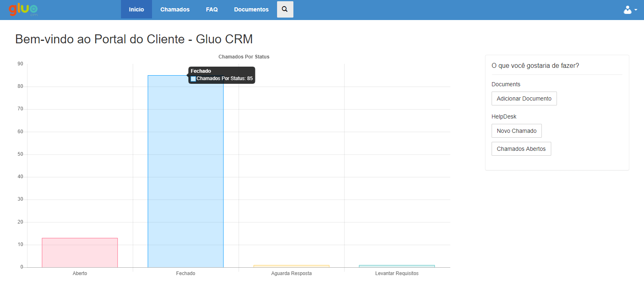This screenshot has width=644, height=300.
Task: Click the Novo Chamado button
Action: pyautogui.click(x=517, y=131)
